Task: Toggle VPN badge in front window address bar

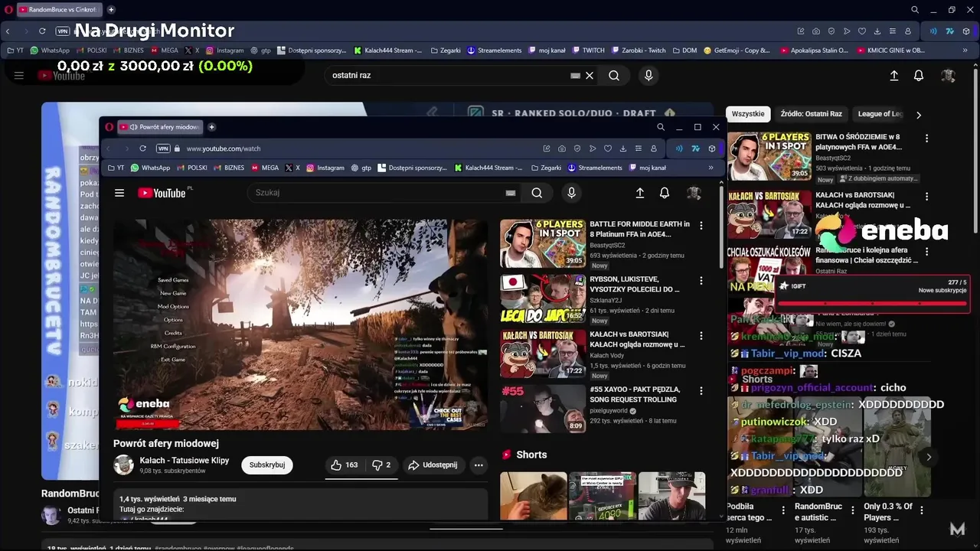Action: click(163, 148)
